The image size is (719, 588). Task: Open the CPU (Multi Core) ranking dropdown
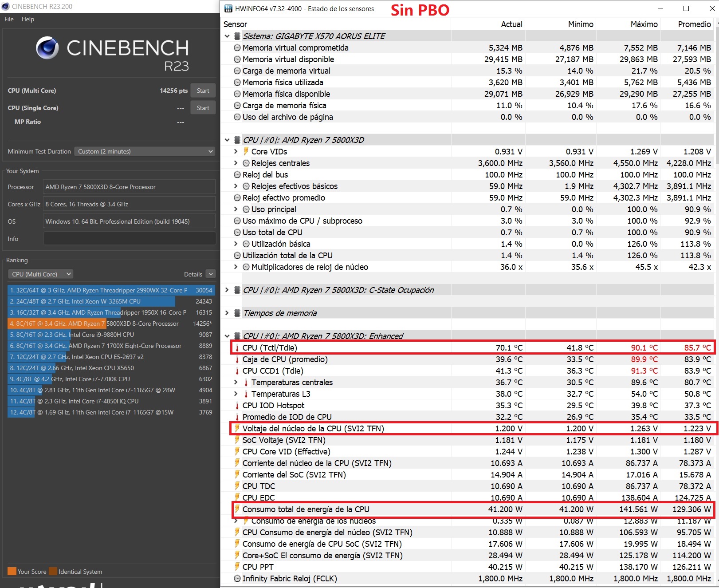[x=40, y=274]
